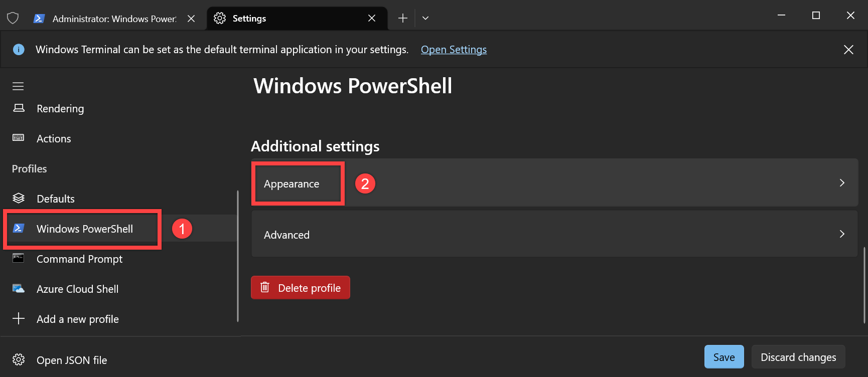The height and width of the screenshot is (377, 868).
Task: Click the Defaults layers icon
Action: pos(19,198)
